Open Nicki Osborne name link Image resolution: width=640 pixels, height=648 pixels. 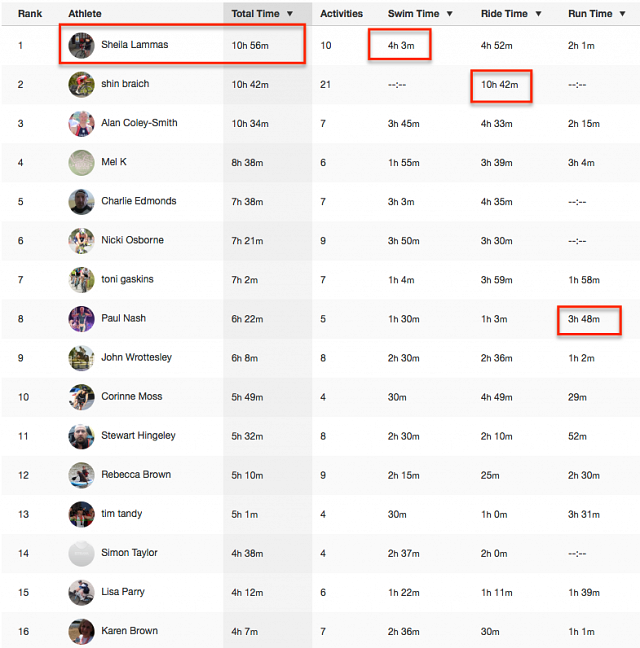pyautogui.click(x=132, y=240)
